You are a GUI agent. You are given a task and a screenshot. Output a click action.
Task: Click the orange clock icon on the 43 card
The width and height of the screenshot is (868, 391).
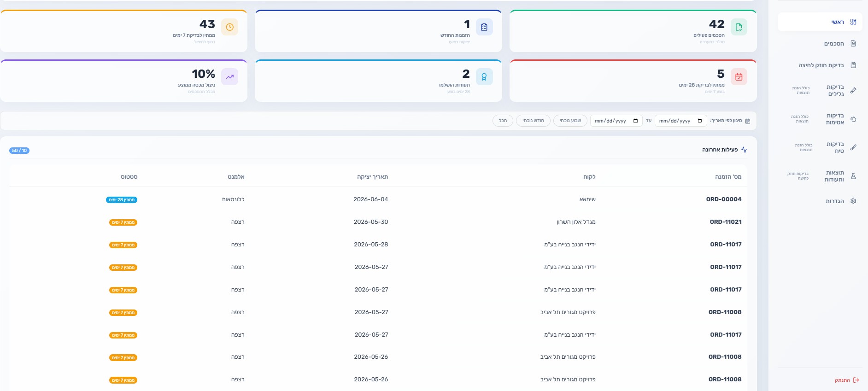pos(229,27)
